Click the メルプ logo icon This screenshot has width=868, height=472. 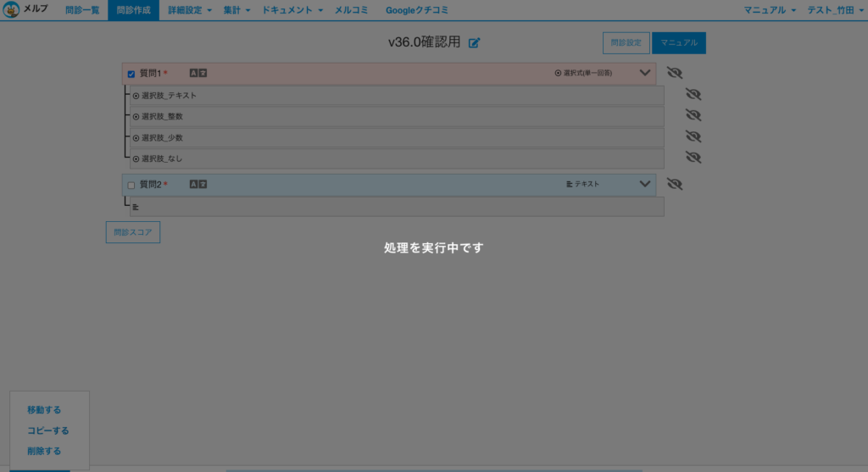click(x=12, y=10)
